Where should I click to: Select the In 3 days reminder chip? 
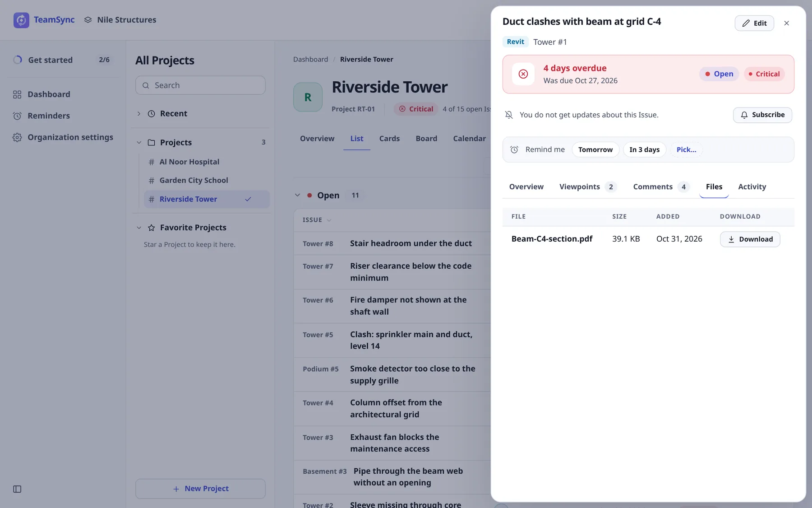tap(644, 149)
